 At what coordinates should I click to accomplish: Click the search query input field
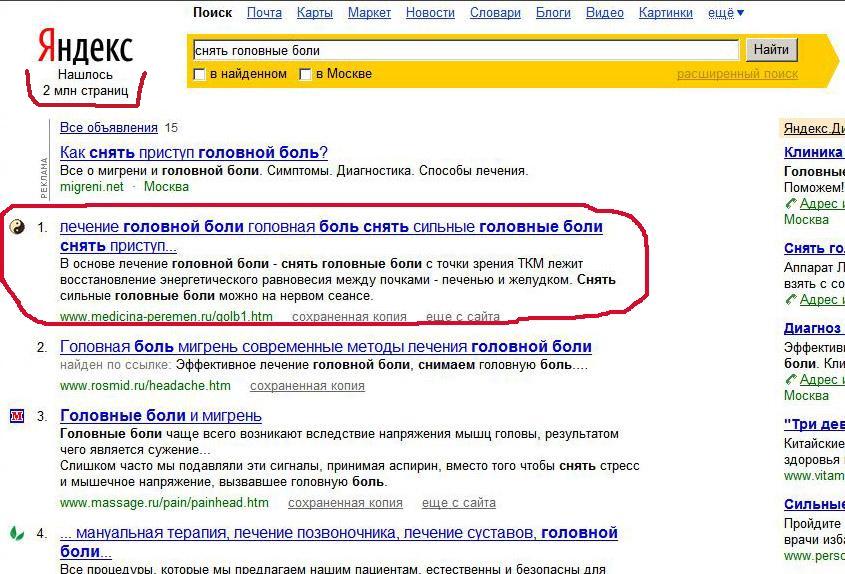point(466,50)
